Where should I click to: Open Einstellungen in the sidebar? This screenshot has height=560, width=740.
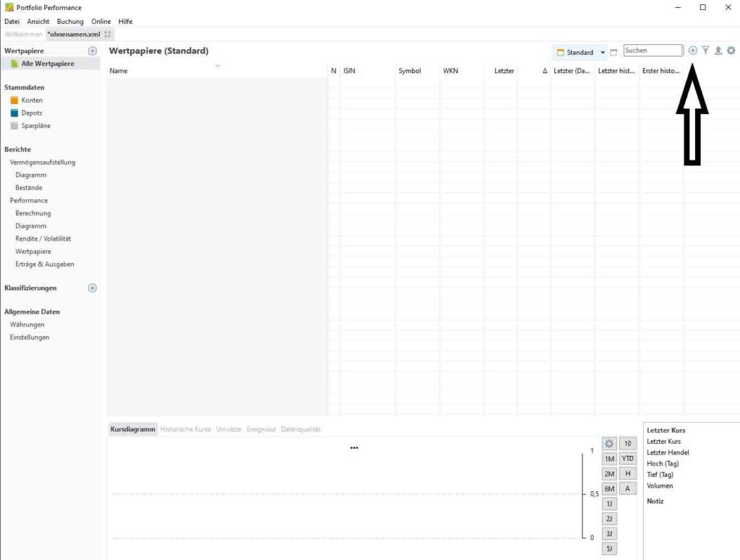(29, 337)
